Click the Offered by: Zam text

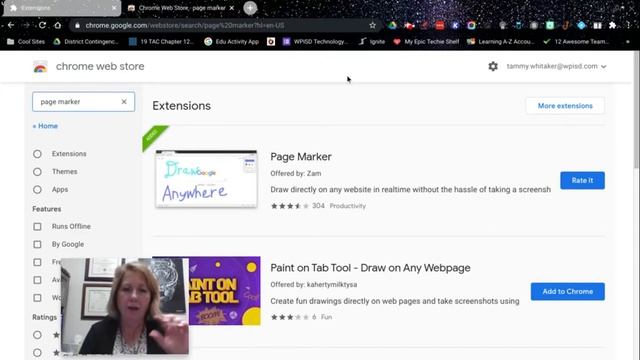pyautogui.click(x=296, y=173)
